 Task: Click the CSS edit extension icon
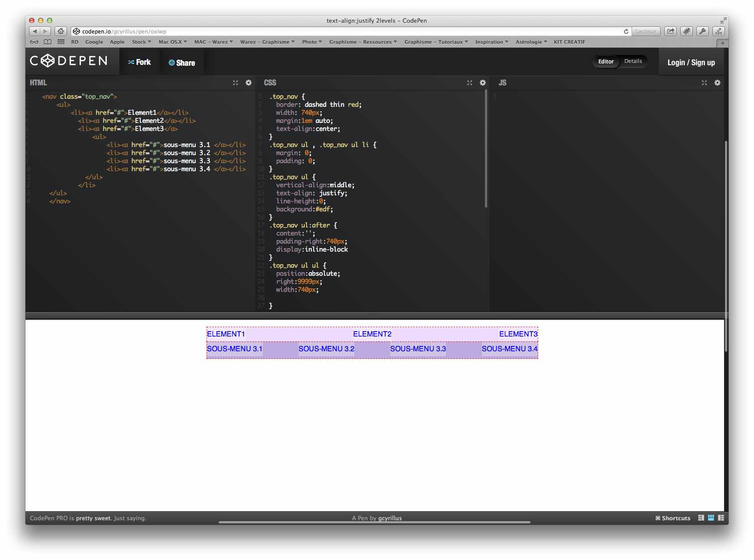(719, 31)
